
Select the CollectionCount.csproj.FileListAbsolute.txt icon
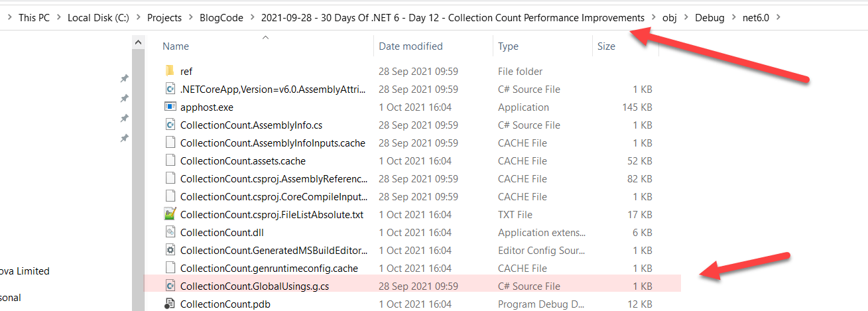click(x=169, y=214)
